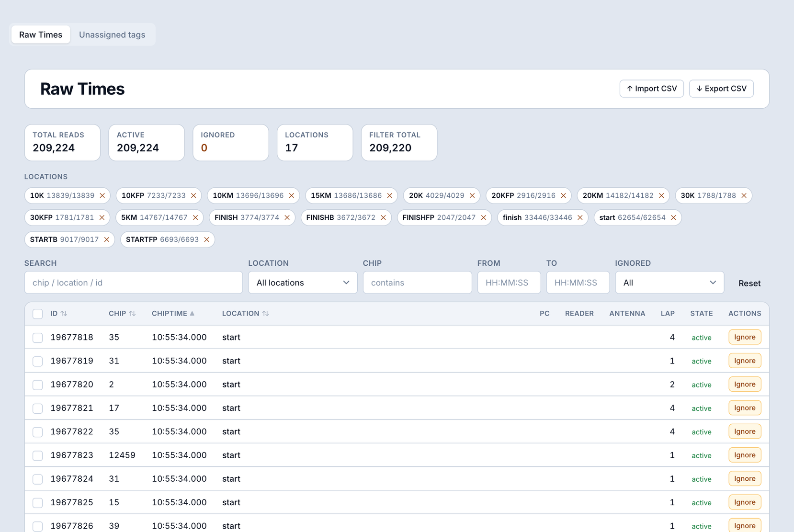Remove the 20K location chip
794x532 pixels.
472,195
